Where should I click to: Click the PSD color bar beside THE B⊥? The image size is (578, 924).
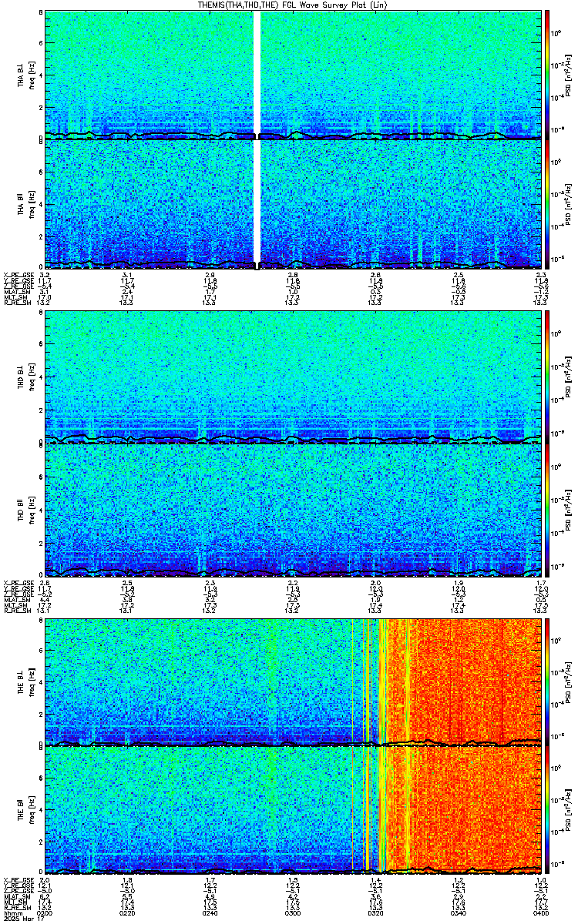click(x=548, y=681)
